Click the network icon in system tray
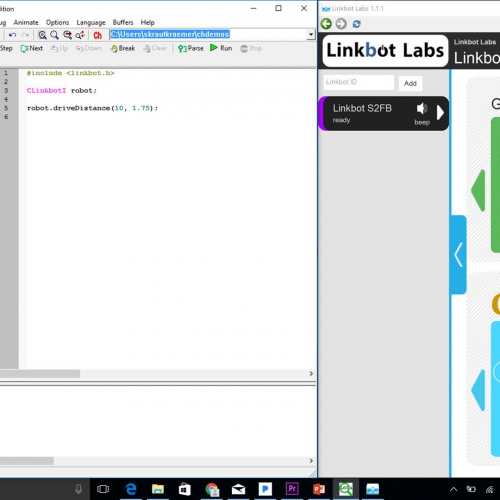 [x=489, y=489]
